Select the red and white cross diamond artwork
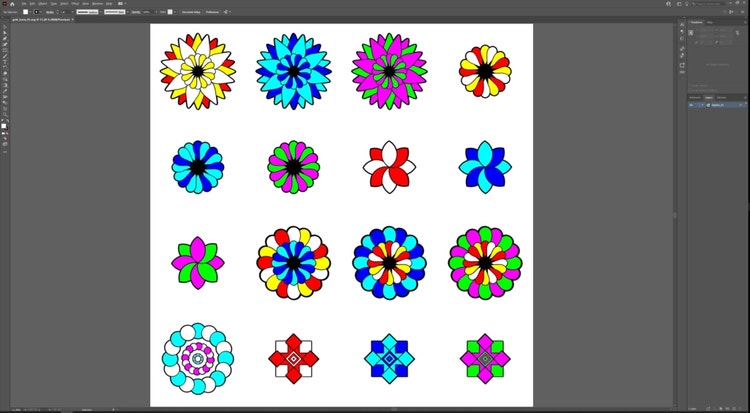Screen dimensions: 750x413 pos(294,358)
